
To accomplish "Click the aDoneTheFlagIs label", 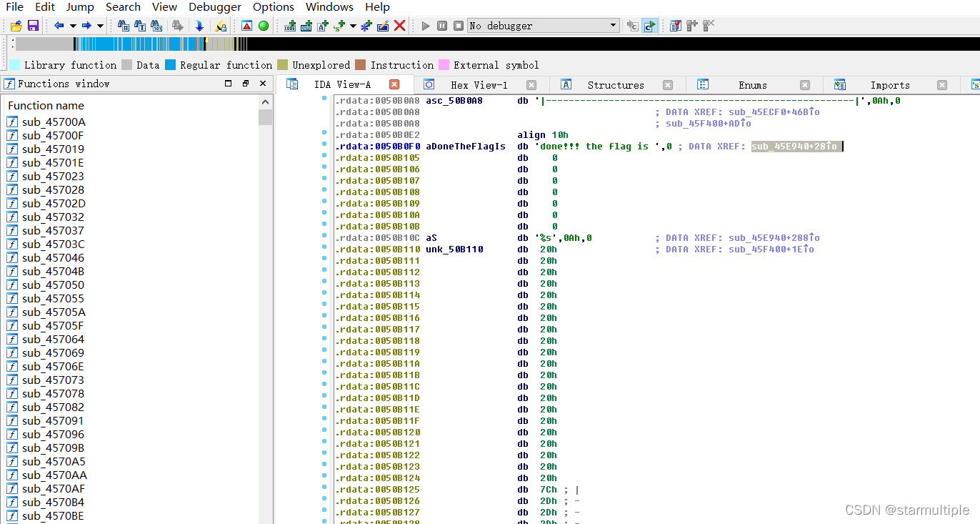I will (x=466, y=146).
